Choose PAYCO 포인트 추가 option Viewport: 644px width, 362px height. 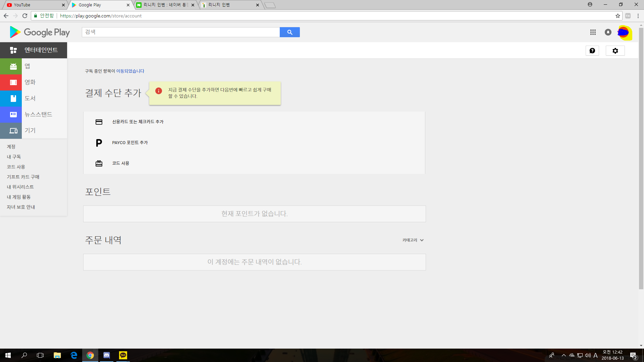(130, 143)
